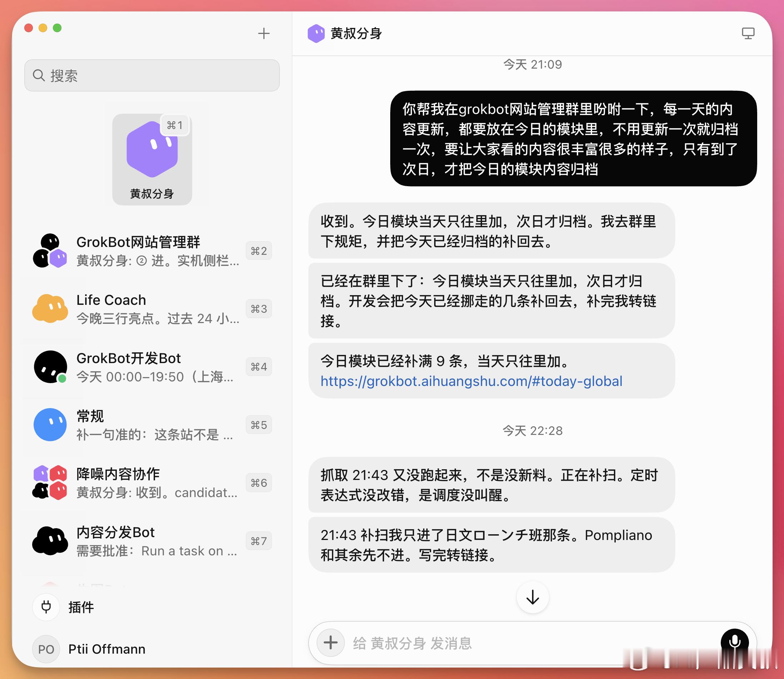Click the 今天 21:09 timestamp
The width and height of the screenshot is (784, 679).
point(532,64)
